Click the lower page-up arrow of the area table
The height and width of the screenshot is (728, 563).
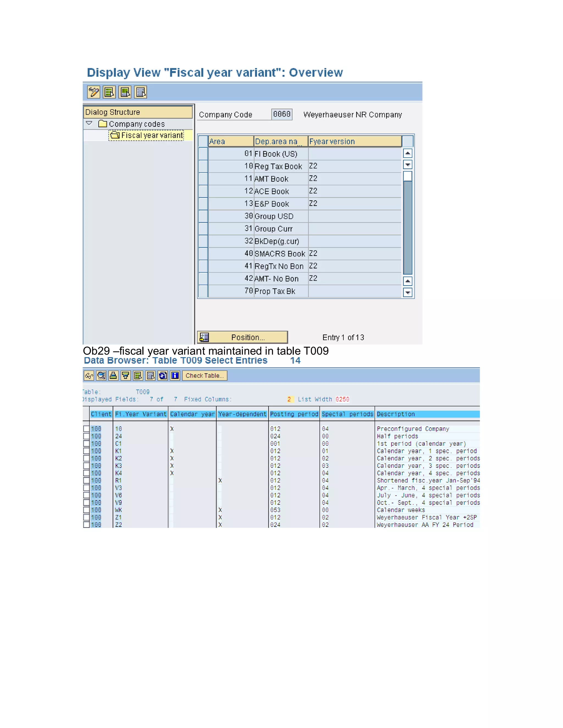pos(408,281)
